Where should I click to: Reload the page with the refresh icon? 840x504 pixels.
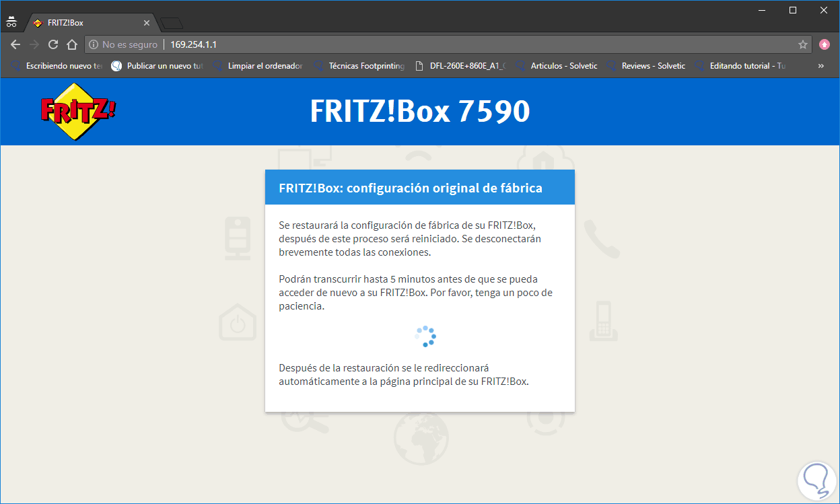click(53, 44)
